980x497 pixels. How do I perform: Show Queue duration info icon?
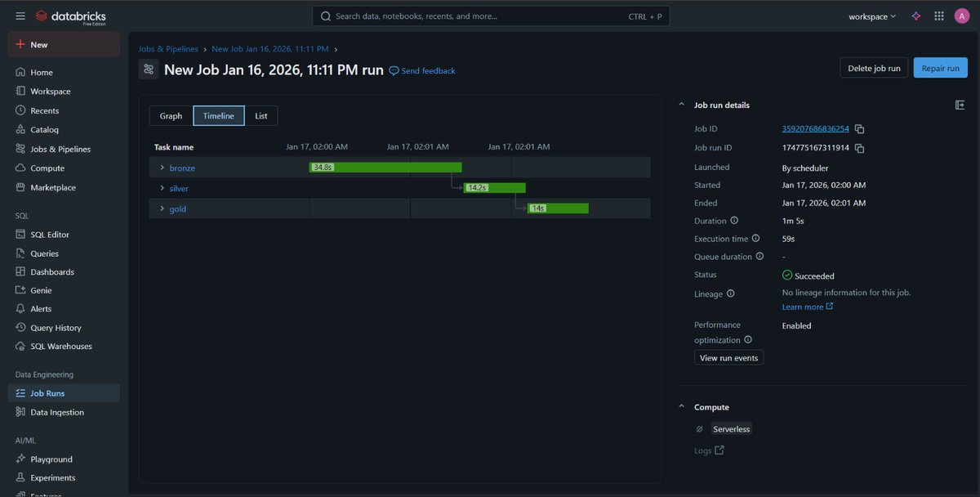pos(759,257)
